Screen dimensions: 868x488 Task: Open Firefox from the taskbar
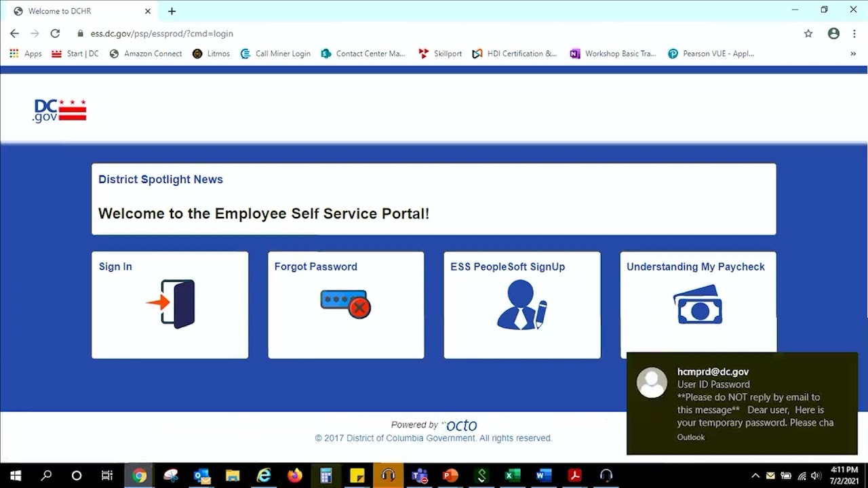coord(294,476)
